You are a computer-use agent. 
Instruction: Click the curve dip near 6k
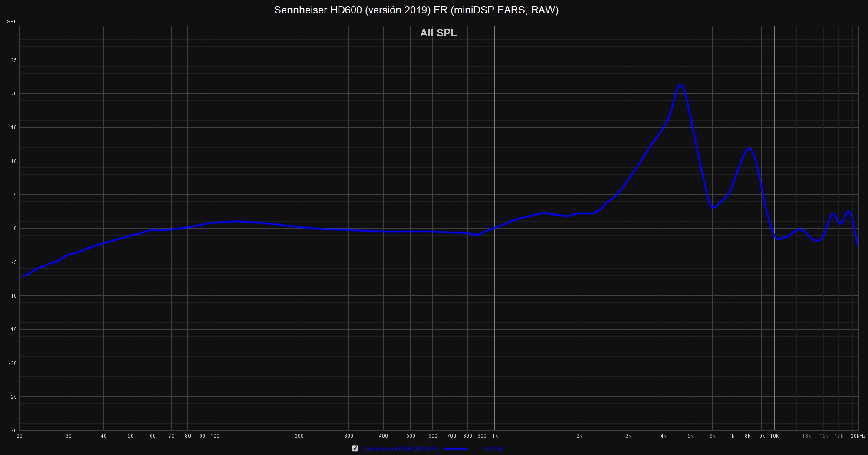tap(713, 208)
